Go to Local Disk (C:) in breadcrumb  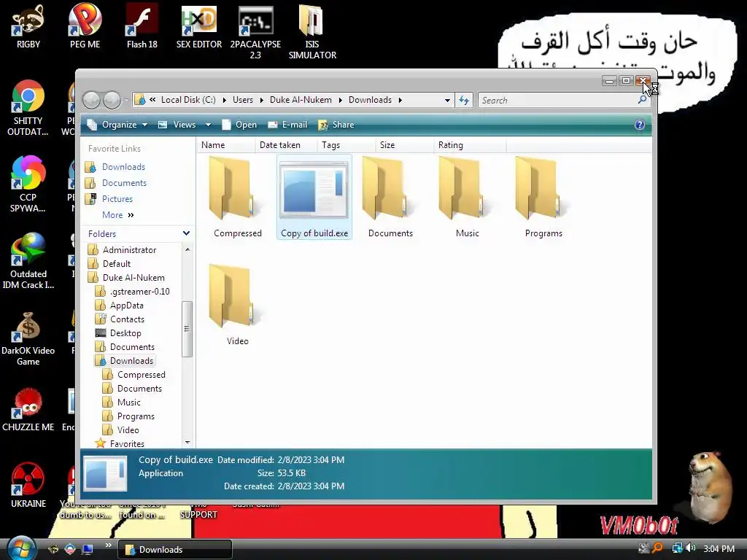click(188, 100)
